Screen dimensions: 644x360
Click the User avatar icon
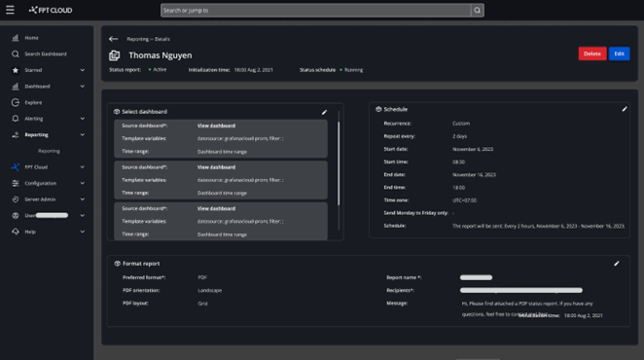coord(16,215)
